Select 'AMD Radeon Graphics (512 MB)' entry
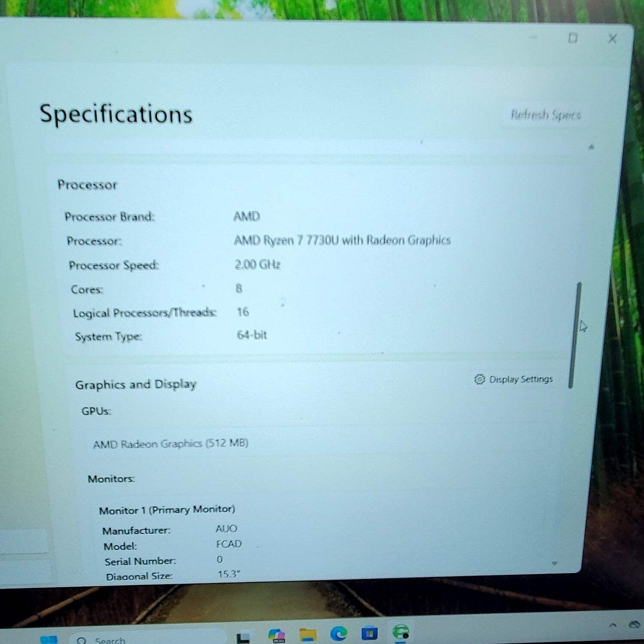 [x=171, y=444]
